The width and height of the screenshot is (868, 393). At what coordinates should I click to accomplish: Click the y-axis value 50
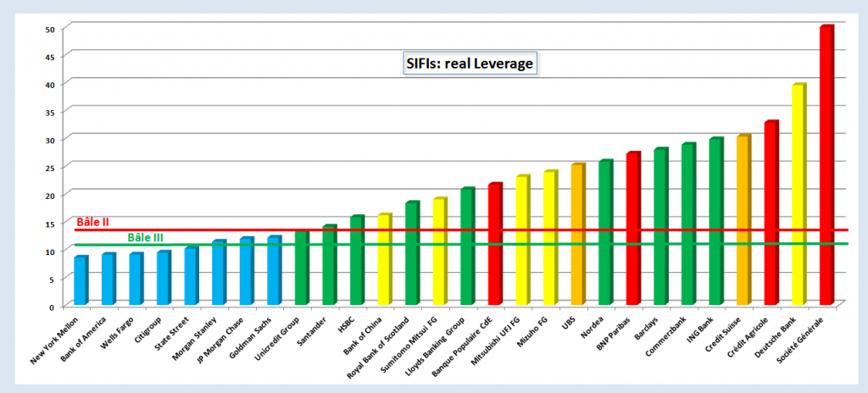pos(48,28)
